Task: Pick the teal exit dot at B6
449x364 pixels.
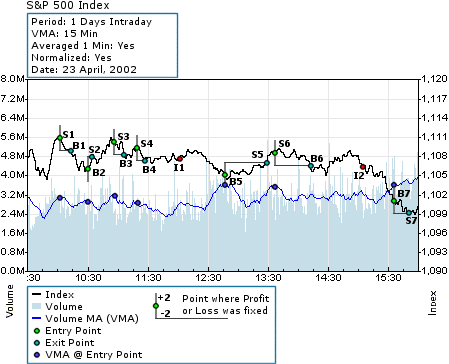Action: (311, 166)
